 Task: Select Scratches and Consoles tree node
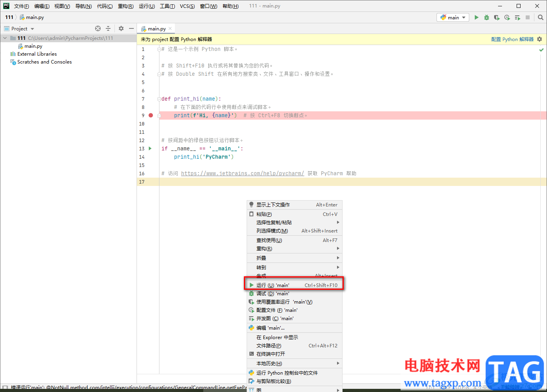click(44, 62)
